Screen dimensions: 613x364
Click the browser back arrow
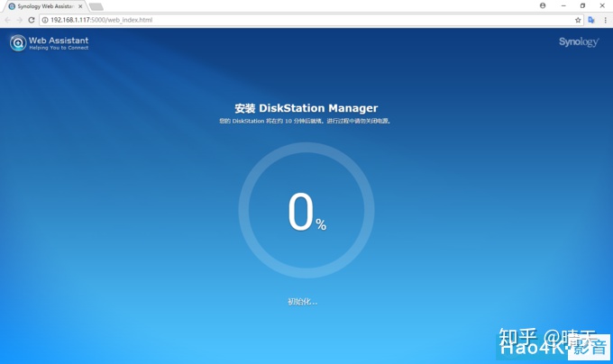pos(7,20)
